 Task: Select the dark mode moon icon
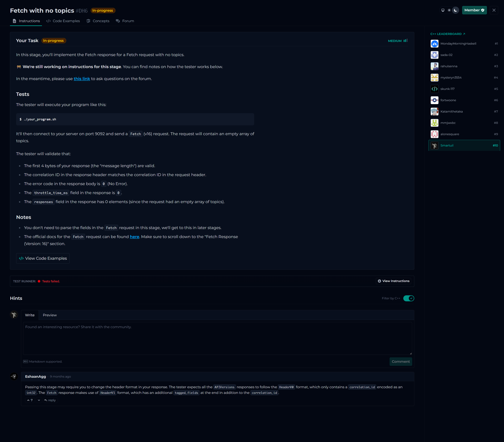[x=455, y=10]
